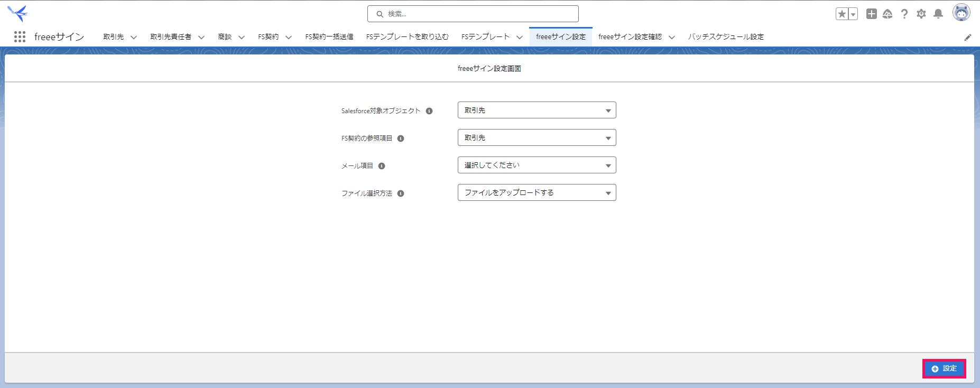The height and width of the screenshot is (388, 980).
Task: Expand the 取引先責任者 tab chevron
Action: coord(201,37)
